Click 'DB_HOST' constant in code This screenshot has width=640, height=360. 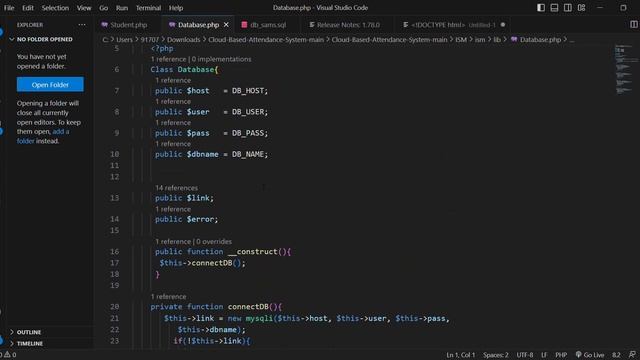[x=248, y=91]
